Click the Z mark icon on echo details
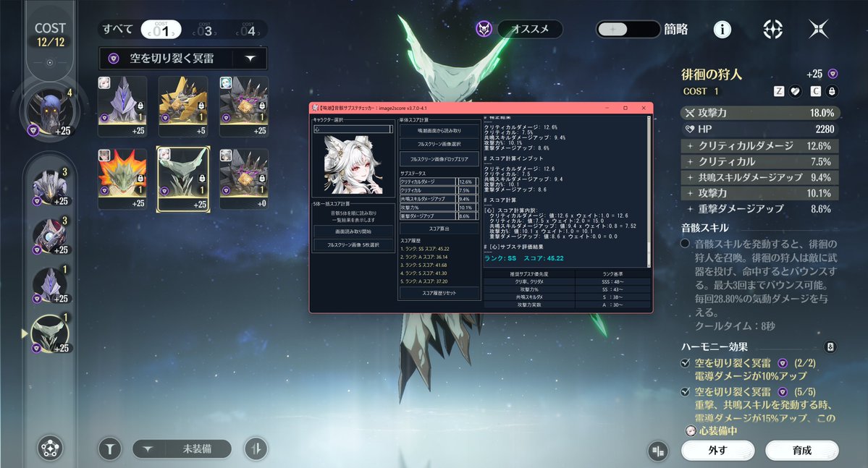This screenshot has width=868, height=468. 779,91
